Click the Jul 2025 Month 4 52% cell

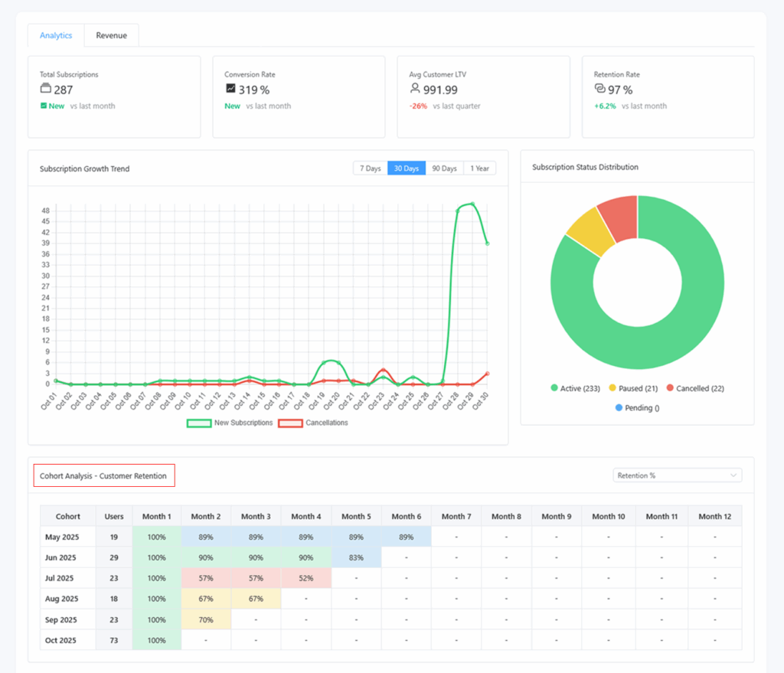305,578
